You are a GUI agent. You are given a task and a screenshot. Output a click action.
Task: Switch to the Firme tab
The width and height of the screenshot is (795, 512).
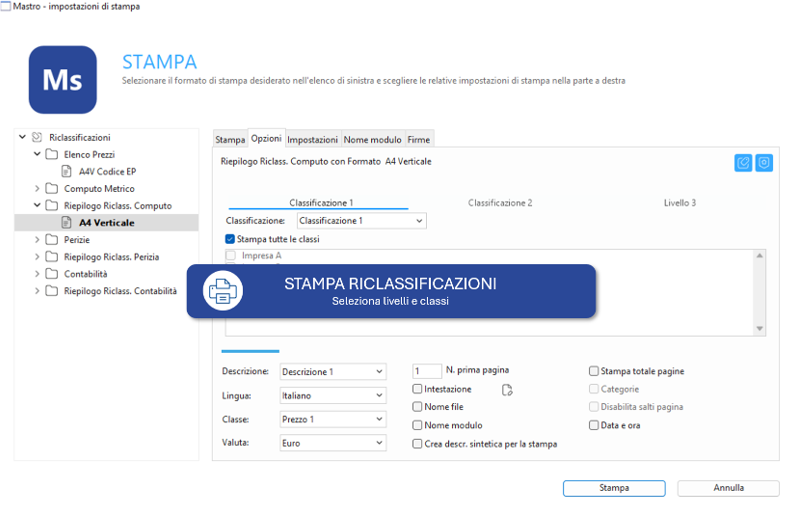tap(419, 139)
